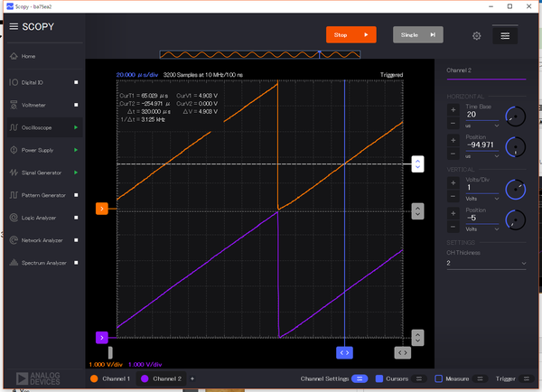The width and height of the screenshot is (542, 392).
Task: Click the Signal Generator icon in the sidebar
Action: pyautogui.click(x=14, y=172)
